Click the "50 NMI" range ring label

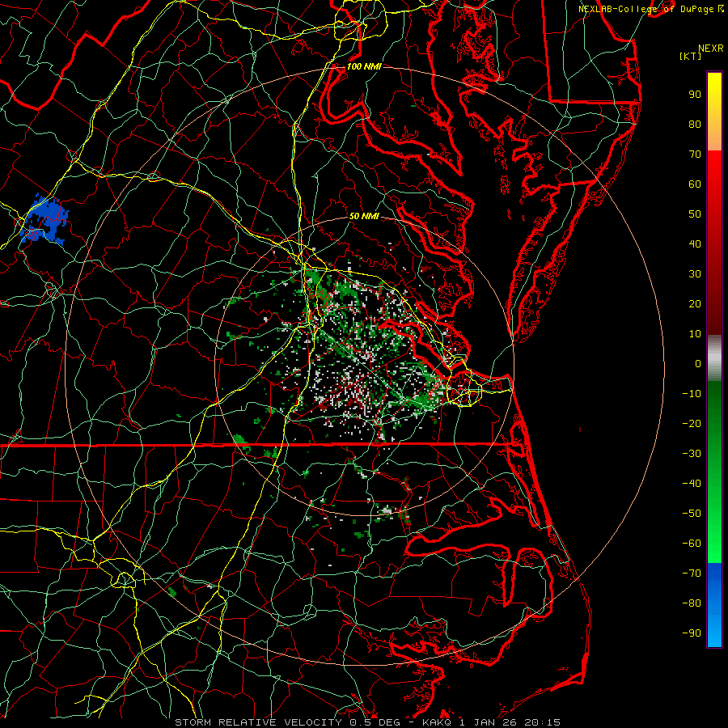[x=364, y=216]
